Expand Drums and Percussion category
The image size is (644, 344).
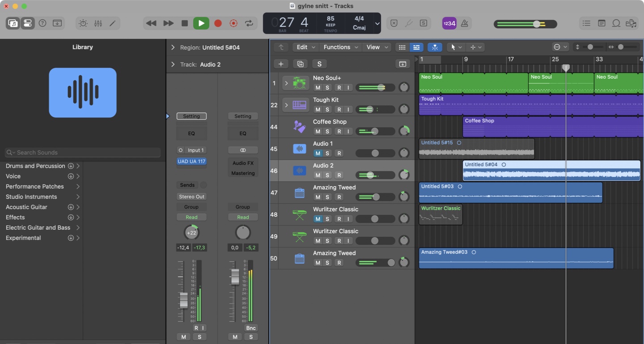pyautogui.click(x=78, y=166)
